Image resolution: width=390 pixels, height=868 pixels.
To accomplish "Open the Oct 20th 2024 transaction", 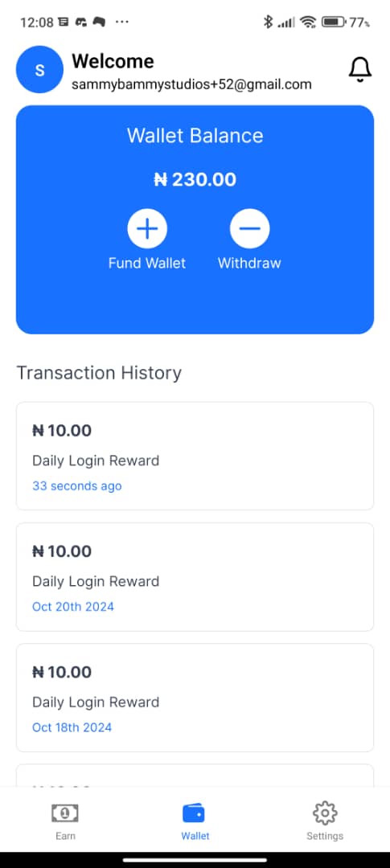I will pyautogui.click(x=195, y=577).
